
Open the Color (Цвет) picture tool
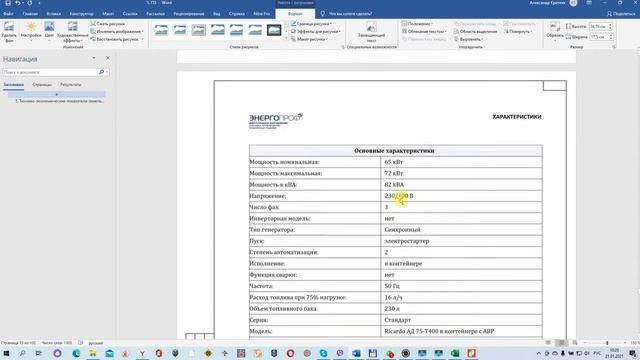click(x=49, y=31)
